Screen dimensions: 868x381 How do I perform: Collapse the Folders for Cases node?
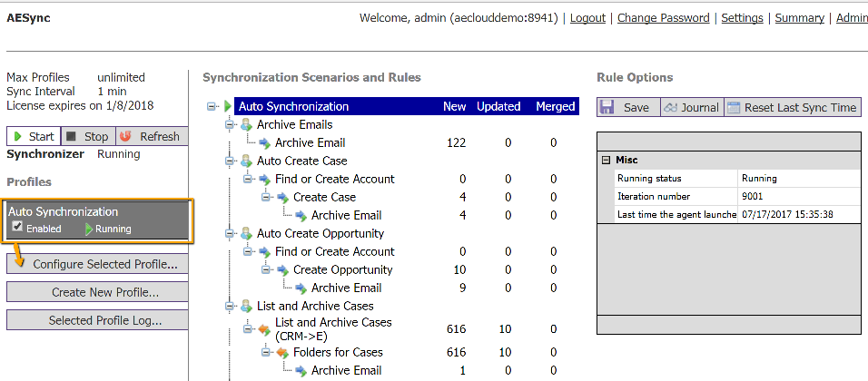tap(266, 352)
